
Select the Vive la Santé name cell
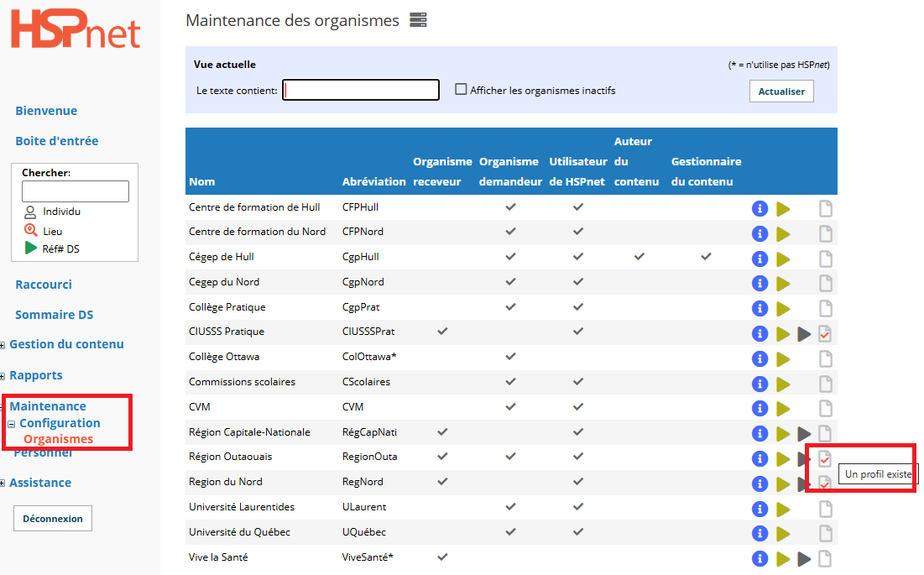[x=218, y=557]
